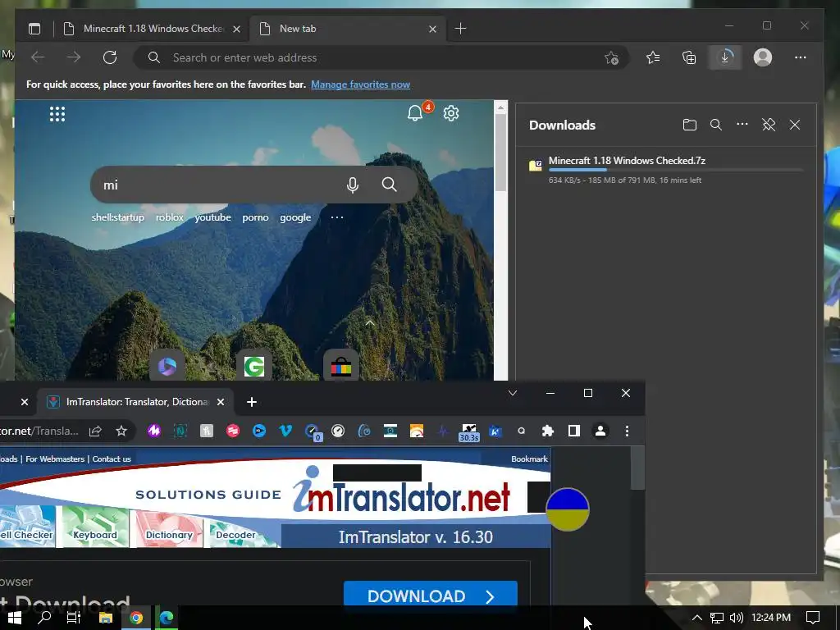
Task: Select the roblox suggestion
Action: pyautogui.click(x=169, y=217)
